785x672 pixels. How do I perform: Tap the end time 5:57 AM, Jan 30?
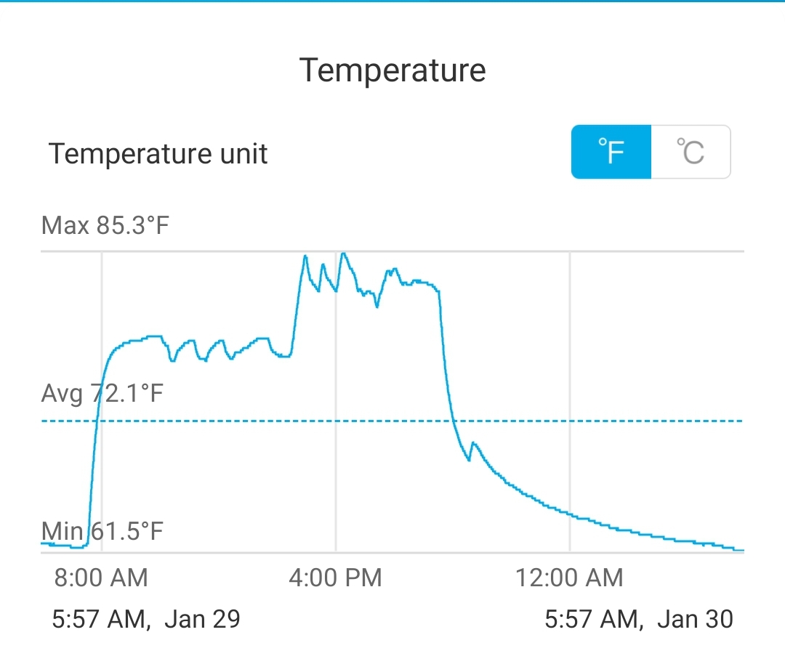[639, 619]
